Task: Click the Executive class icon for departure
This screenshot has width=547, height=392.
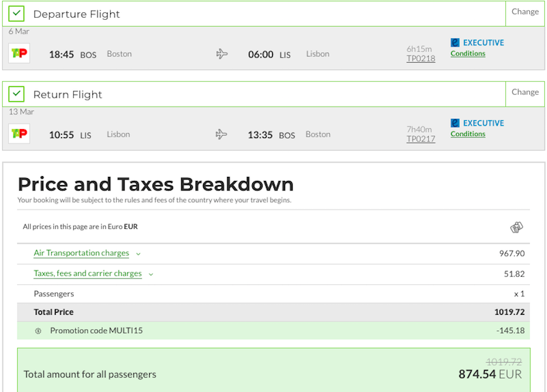Action: (x=455, y=42)
